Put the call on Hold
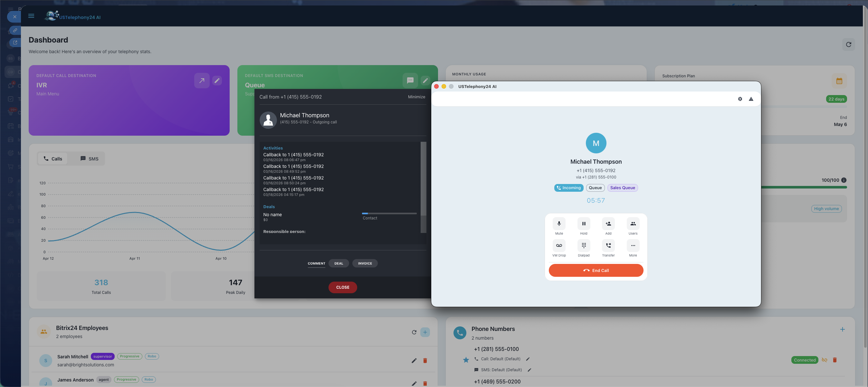Viewport: 868px width, 387px height. [x=583, y=224]
